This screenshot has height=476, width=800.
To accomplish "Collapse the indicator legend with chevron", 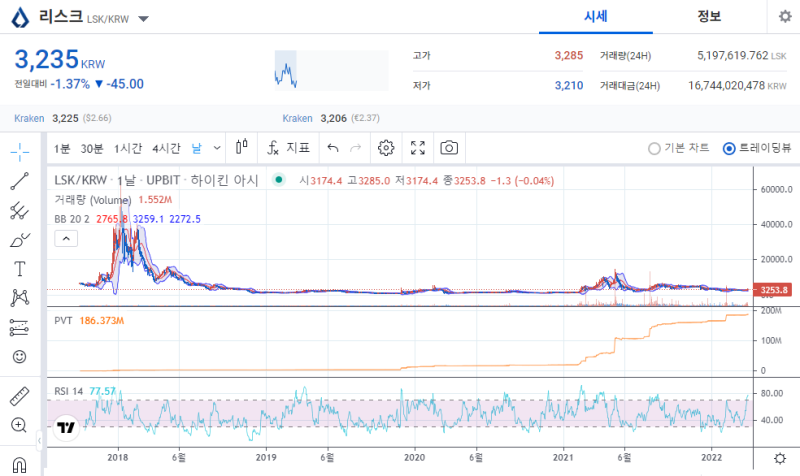I will point(66,238).
